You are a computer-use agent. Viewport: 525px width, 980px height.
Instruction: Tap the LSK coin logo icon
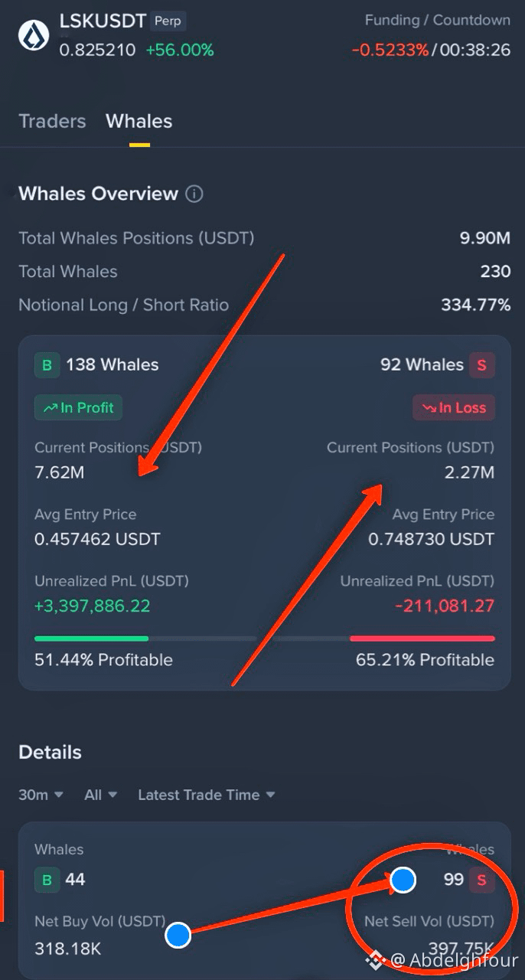(31, 34)
